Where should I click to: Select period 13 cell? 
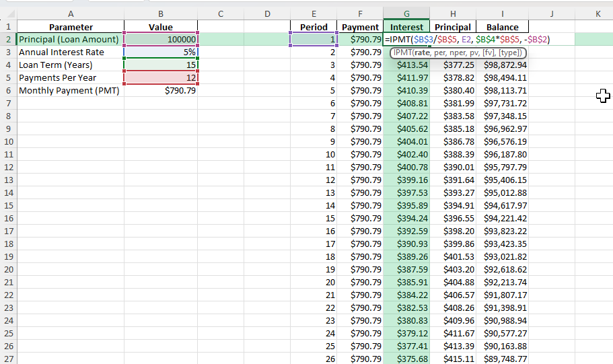tap(314, 192)
